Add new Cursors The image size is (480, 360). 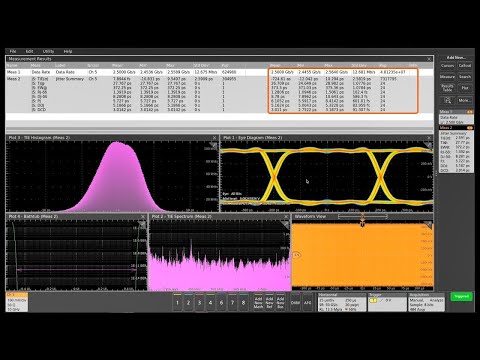[447, 66]
